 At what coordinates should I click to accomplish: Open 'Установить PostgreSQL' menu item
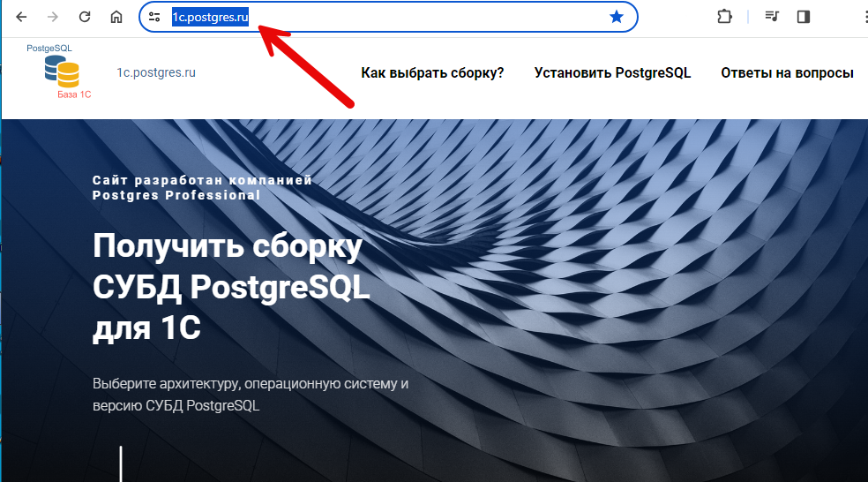(x=612, y=73)
